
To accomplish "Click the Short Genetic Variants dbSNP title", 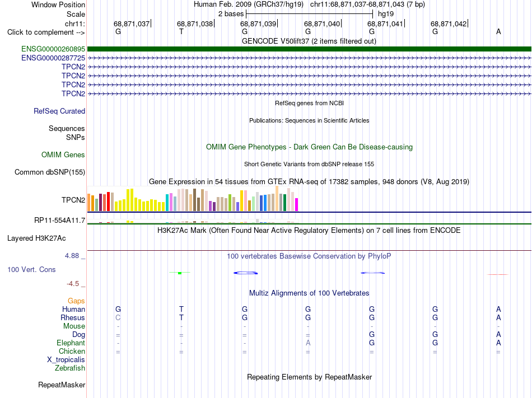I will point(309,164).
